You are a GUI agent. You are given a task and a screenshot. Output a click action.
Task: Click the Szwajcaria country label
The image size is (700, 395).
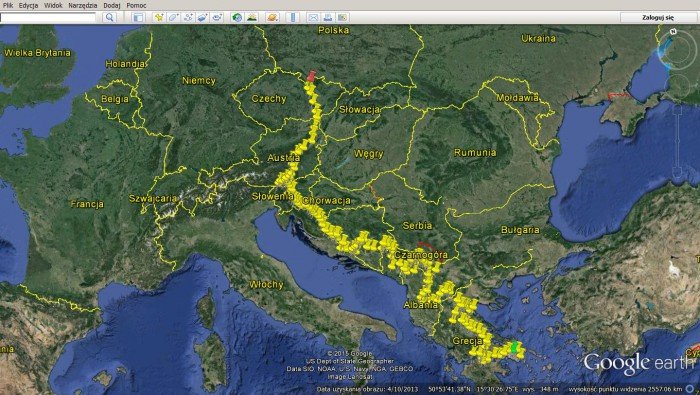[x=153, y=199]
